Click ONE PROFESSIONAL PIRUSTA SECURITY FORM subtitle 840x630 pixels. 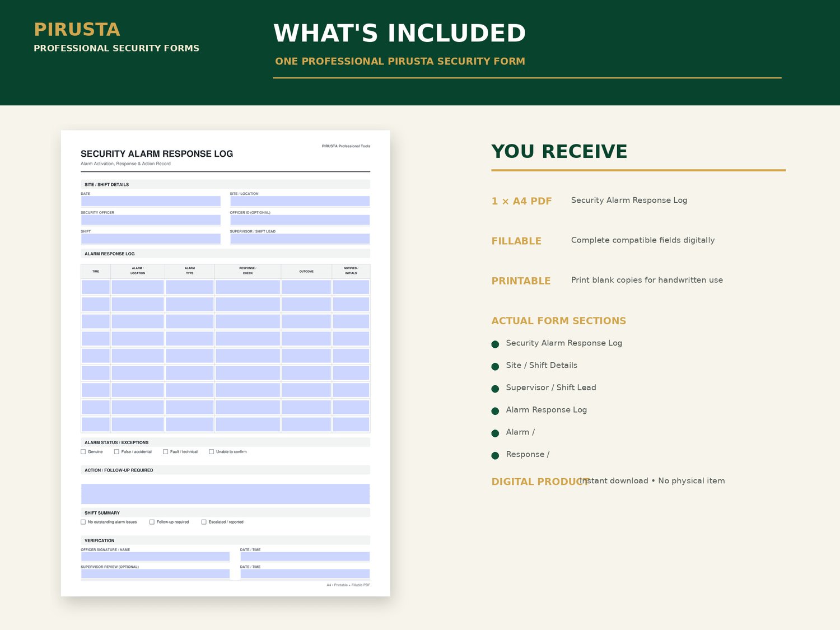pos(400,61)
